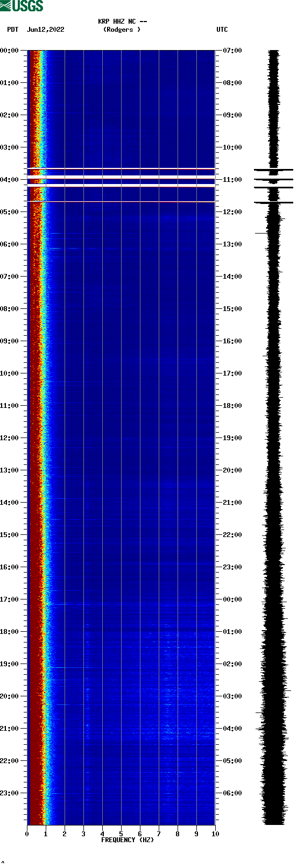Click UTC axis time label 22:00
Image resolution: width=297 pixels, height=868 pixels.
coord(232,535)
